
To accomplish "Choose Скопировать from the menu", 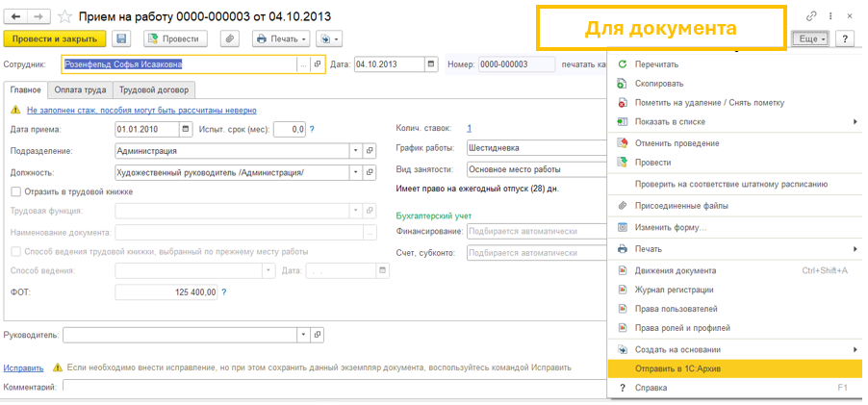I will click(735, 84).
